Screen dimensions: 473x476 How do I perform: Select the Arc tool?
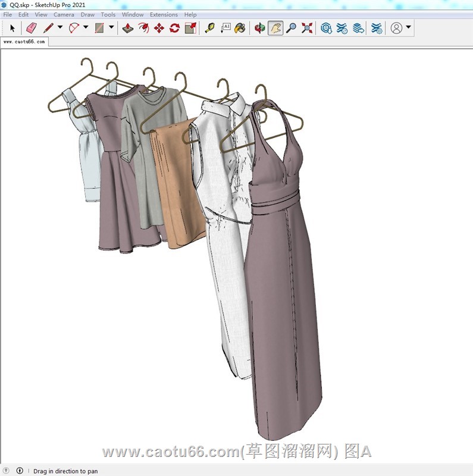click(x=74, y=28)
